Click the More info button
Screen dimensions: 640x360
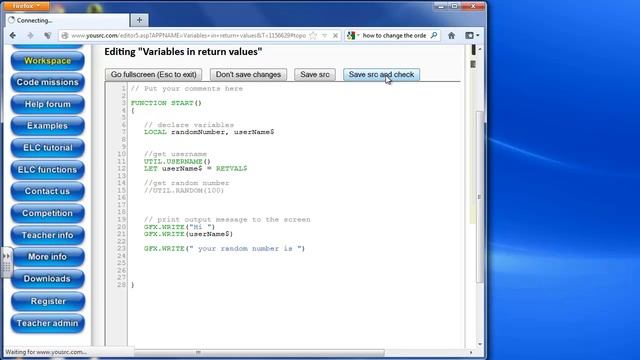47,257
